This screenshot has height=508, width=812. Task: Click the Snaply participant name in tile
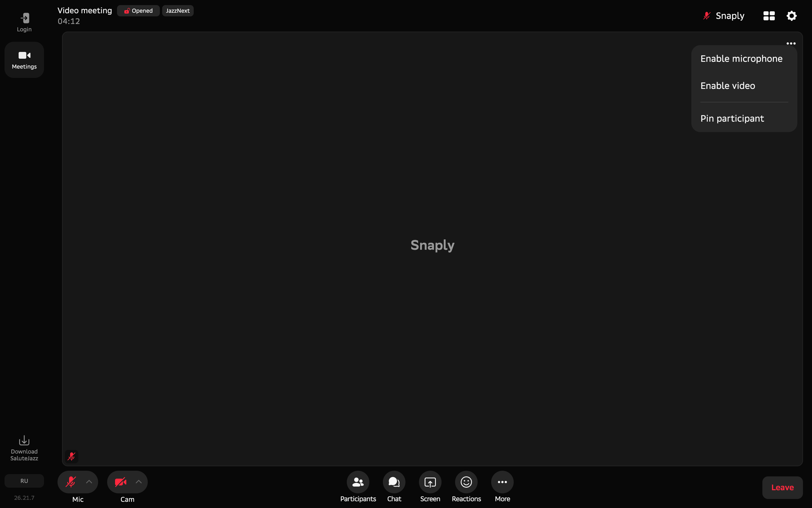tap(433, 246)
